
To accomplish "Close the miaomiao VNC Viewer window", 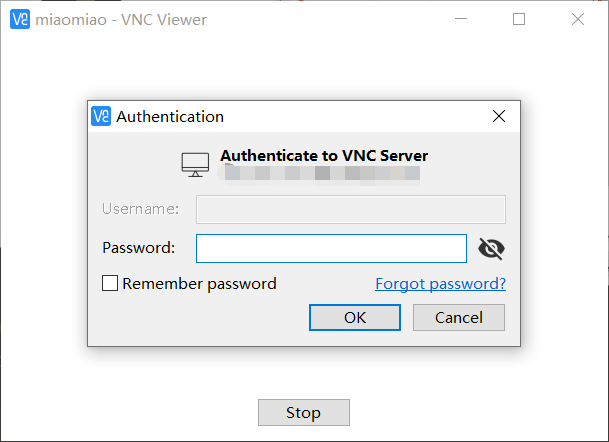I will [x=578, y=19].
